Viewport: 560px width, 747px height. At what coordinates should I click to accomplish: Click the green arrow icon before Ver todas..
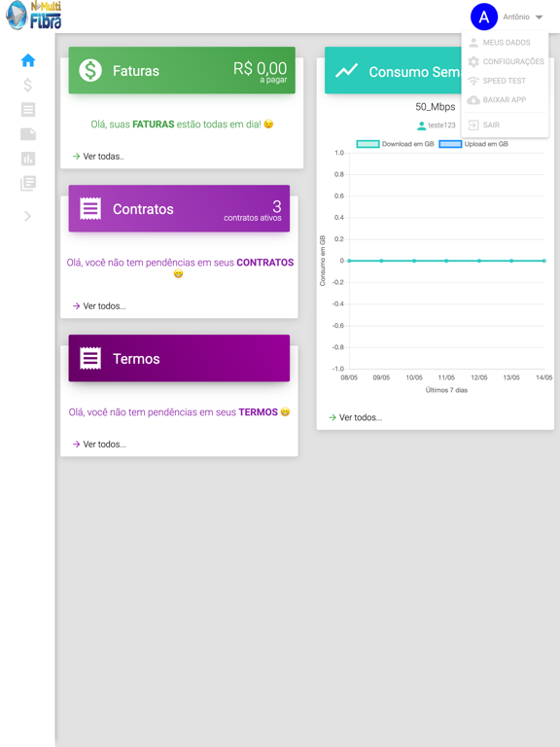point(76,157)
